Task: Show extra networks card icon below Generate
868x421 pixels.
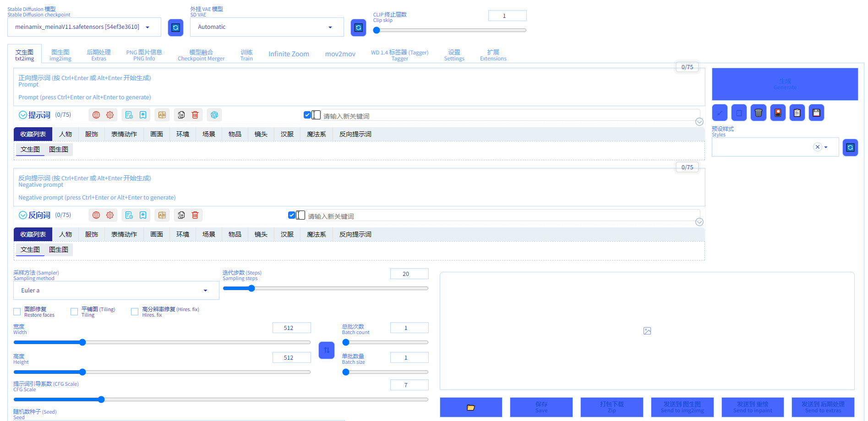Action: point(778,113)
